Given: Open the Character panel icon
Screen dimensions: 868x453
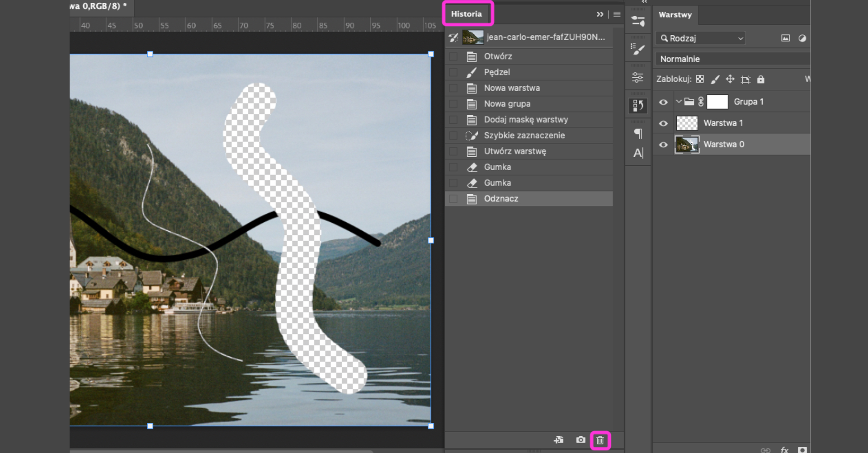Looking at the screenshot, I should point(638,154).
